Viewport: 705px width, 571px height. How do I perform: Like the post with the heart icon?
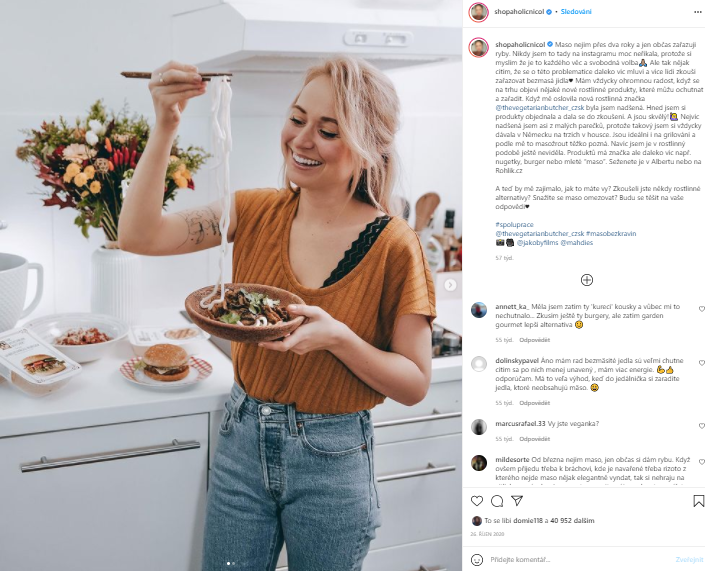(477, 501)
